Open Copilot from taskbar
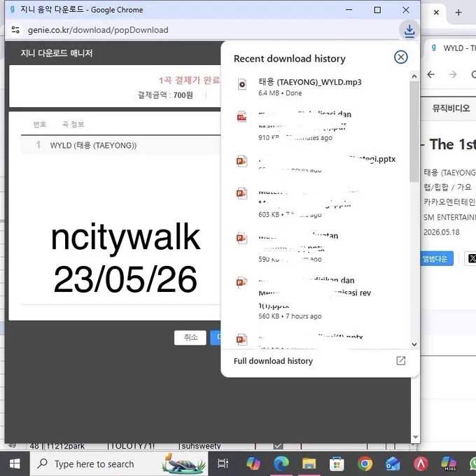This screenshot has width=476, height=476. (x=253, y=464)
